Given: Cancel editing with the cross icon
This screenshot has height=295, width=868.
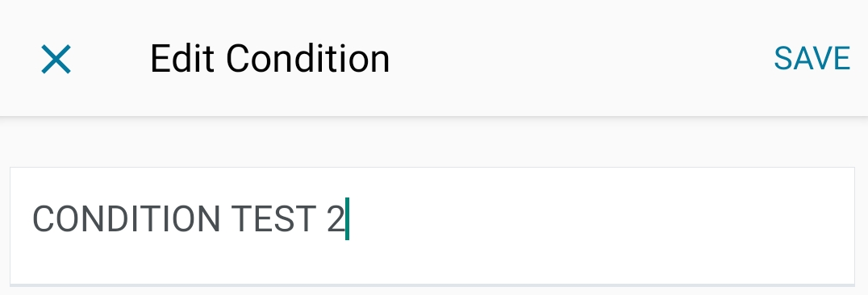Looking at the screenshot, I should click(56, 59).
